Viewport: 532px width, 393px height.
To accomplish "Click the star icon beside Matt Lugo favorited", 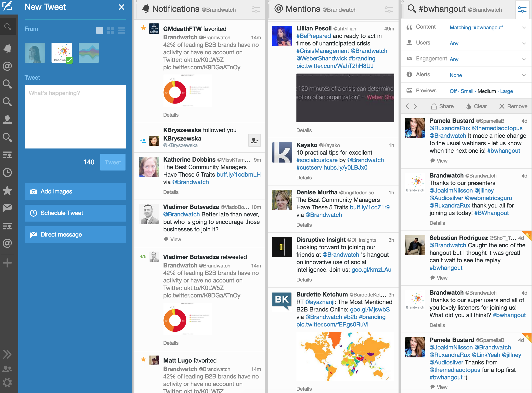I will [143, 360].
